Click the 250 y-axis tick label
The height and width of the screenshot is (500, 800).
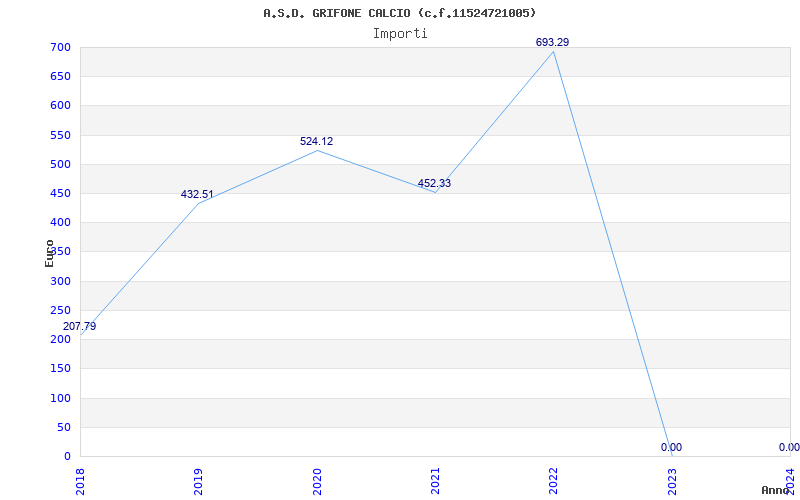click(x=60, y=310)
